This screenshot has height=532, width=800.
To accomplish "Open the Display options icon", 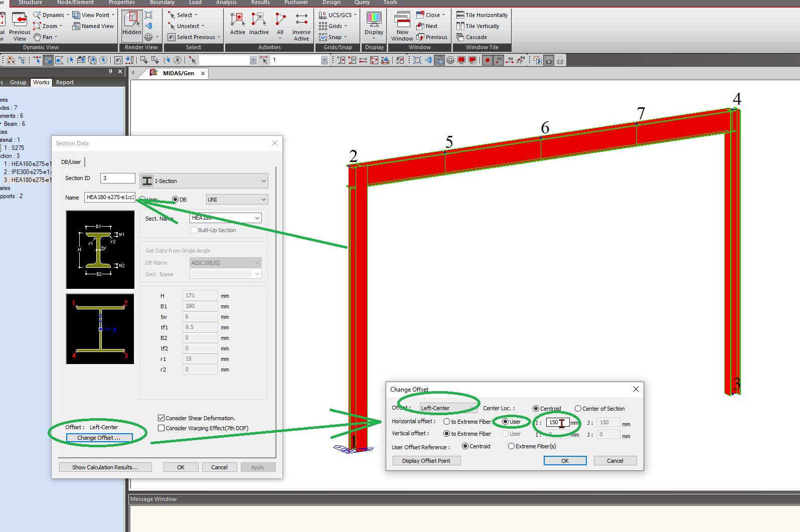I will click(x=374, y=20).
